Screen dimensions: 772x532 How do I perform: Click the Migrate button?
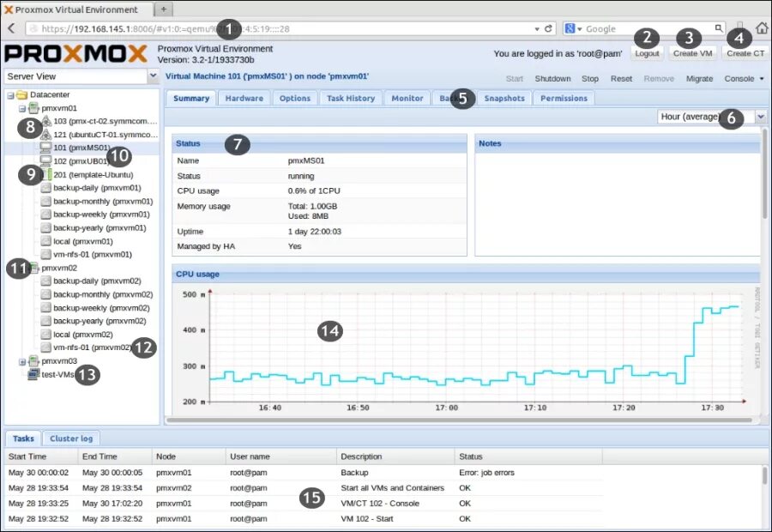point(699,79)
